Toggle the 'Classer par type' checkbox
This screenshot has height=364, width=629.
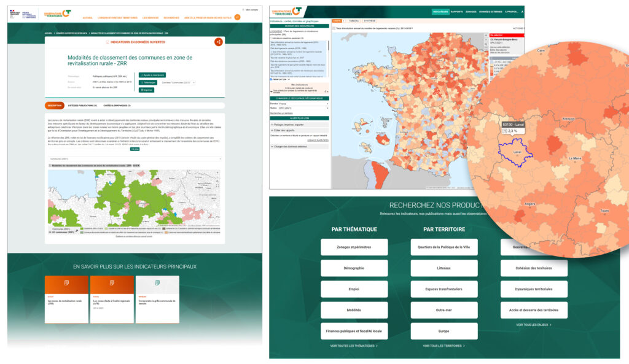[x=272, y=79]
